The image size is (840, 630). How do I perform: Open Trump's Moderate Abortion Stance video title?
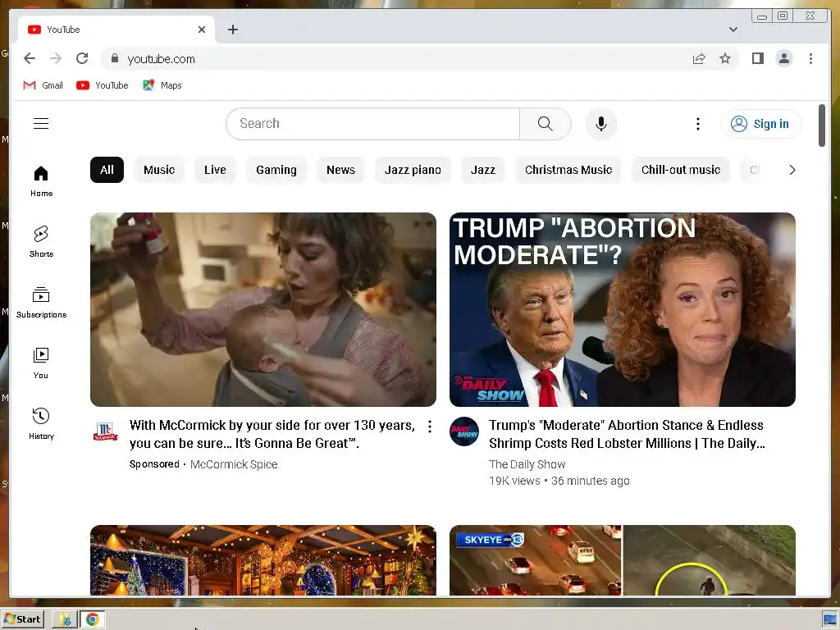pyautogui.click(x=626, y=434)
